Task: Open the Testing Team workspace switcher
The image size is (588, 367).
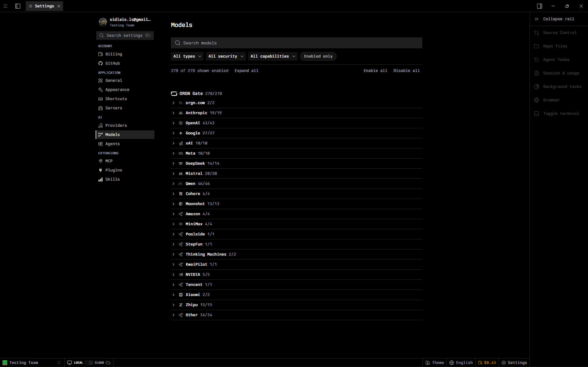Action: (32, 363)
